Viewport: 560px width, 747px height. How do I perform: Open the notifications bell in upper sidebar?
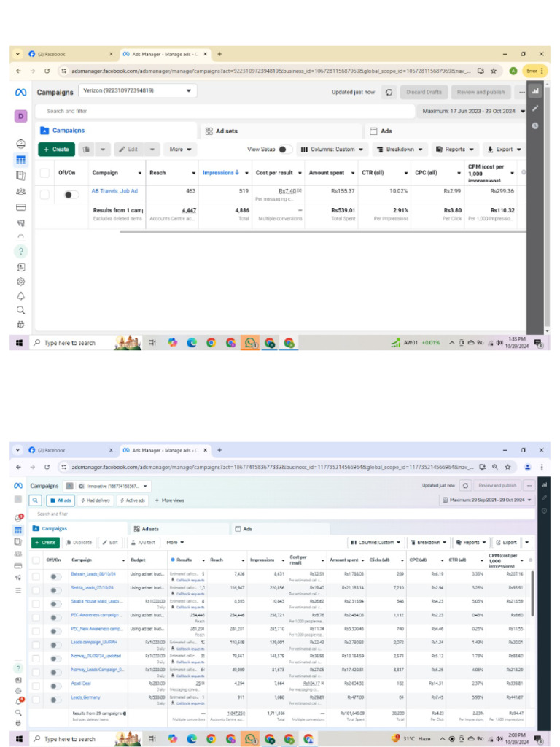click(20, 296)
